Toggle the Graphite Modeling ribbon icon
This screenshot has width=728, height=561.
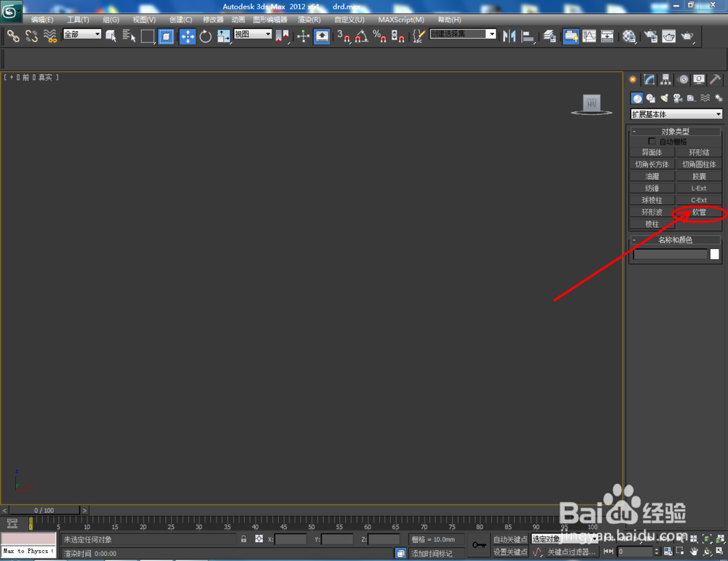(x=571, y=36)
